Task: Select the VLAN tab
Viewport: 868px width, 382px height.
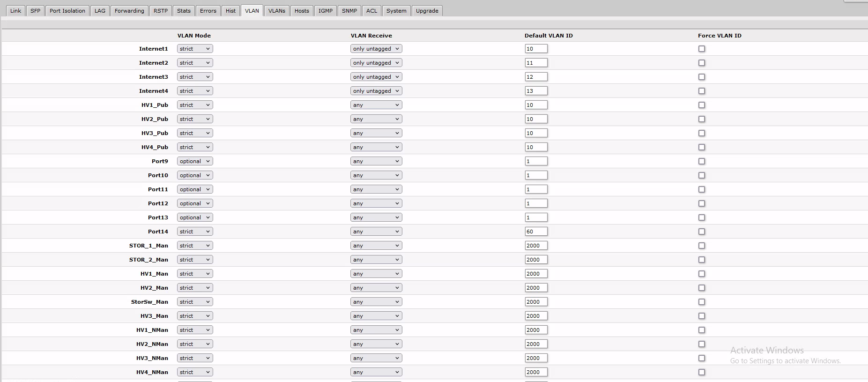Action: 252,11
